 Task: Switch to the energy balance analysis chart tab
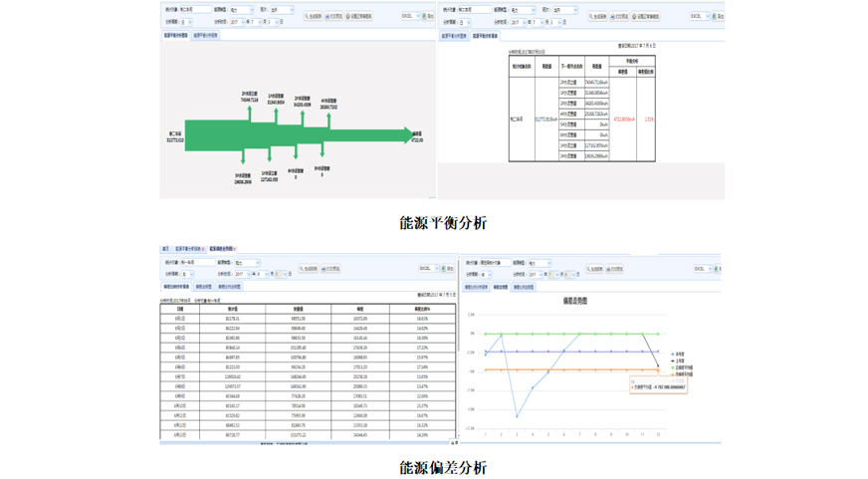pyautogui.click(x=176, y=35)
